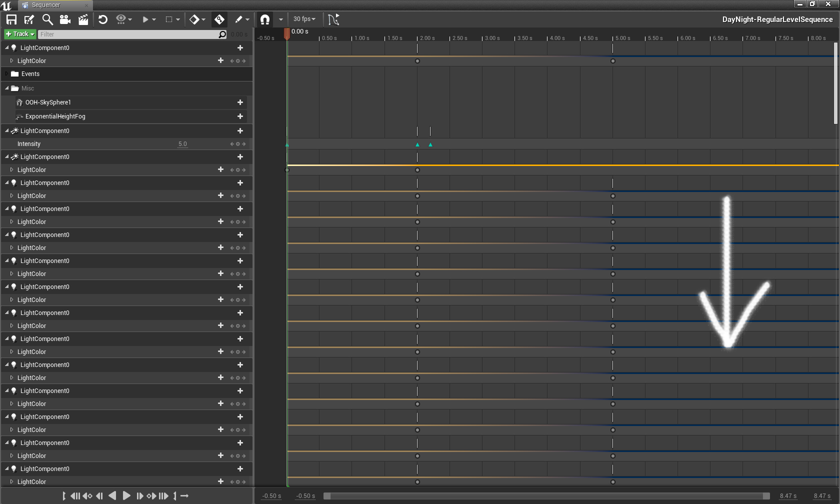This screenshot has width=840, height=504.
Task: Click the track Filter search box
Action: (128, 34)
